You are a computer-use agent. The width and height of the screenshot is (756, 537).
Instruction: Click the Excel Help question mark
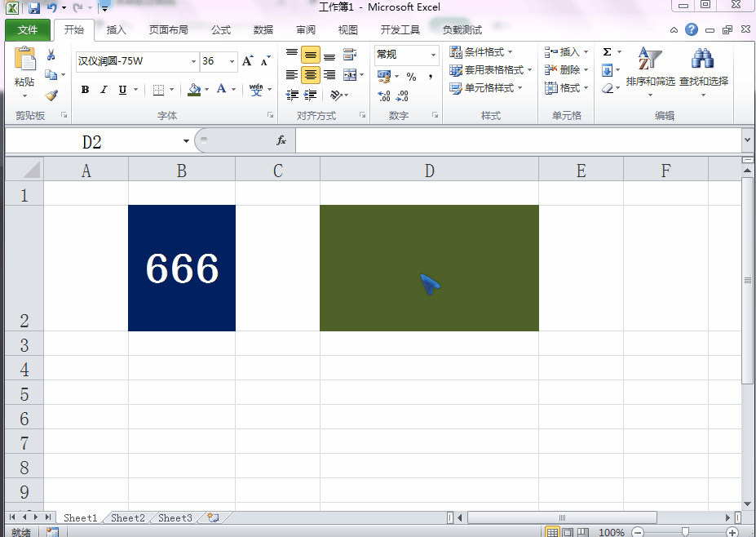[692, 29]
